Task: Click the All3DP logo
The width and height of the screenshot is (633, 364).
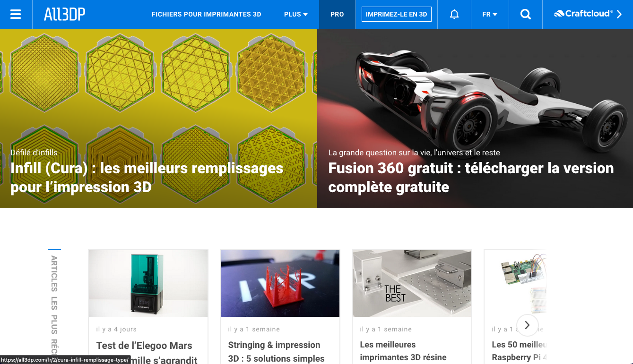Action: 64,15
